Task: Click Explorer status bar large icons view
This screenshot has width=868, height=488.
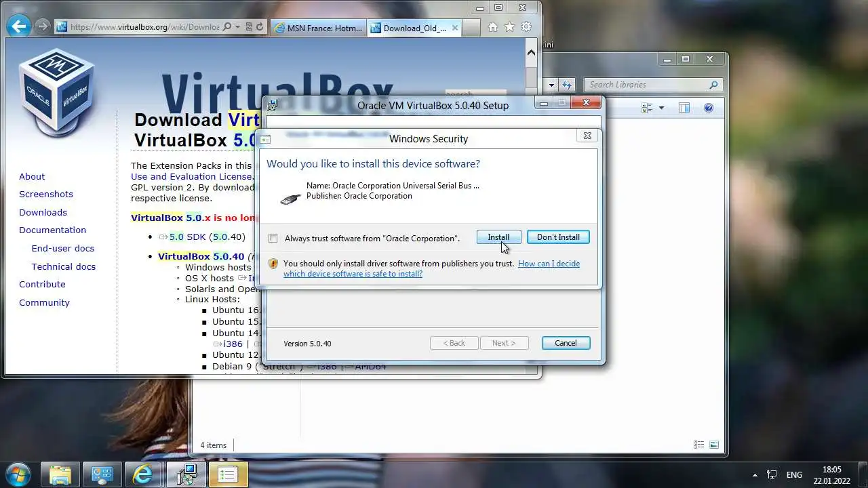Action: pyautogui.click(x=713, y=445)
